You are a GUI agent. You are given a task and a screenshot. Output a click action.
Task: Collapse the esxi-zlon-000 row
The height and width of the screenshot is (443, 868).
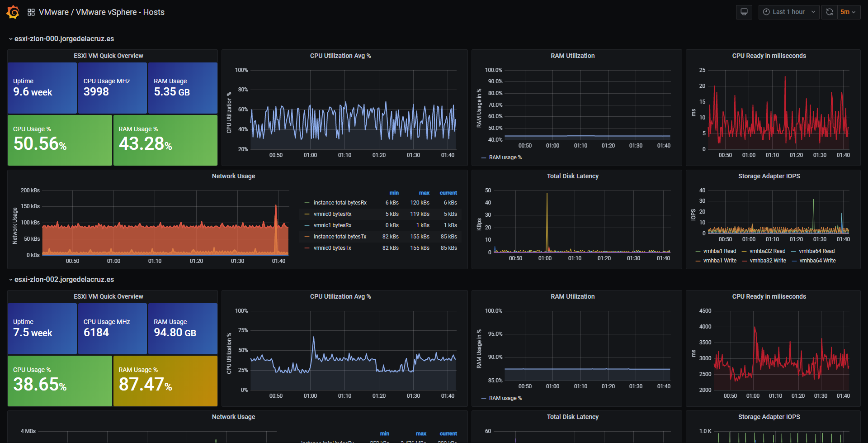(61, 38)
